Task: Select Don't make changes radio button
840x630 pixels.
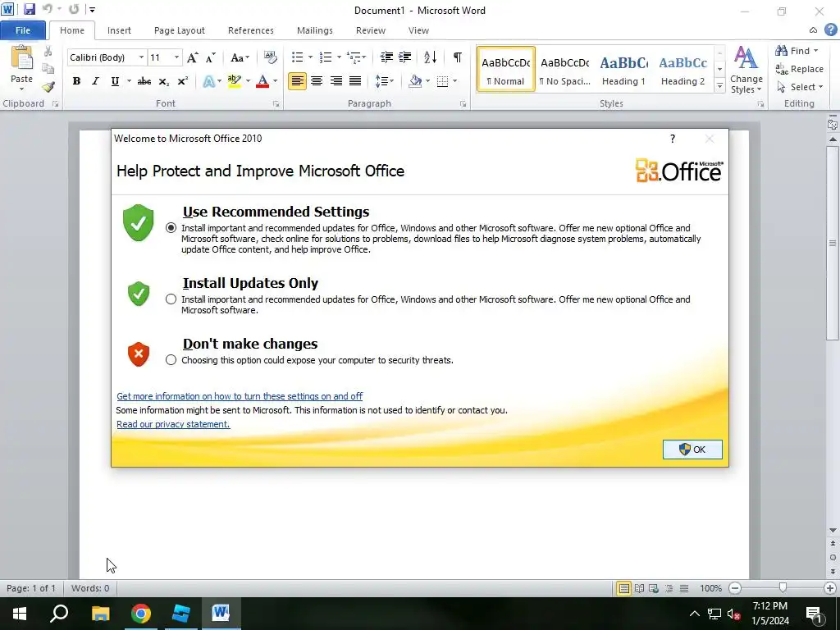Action: point(171,360)
